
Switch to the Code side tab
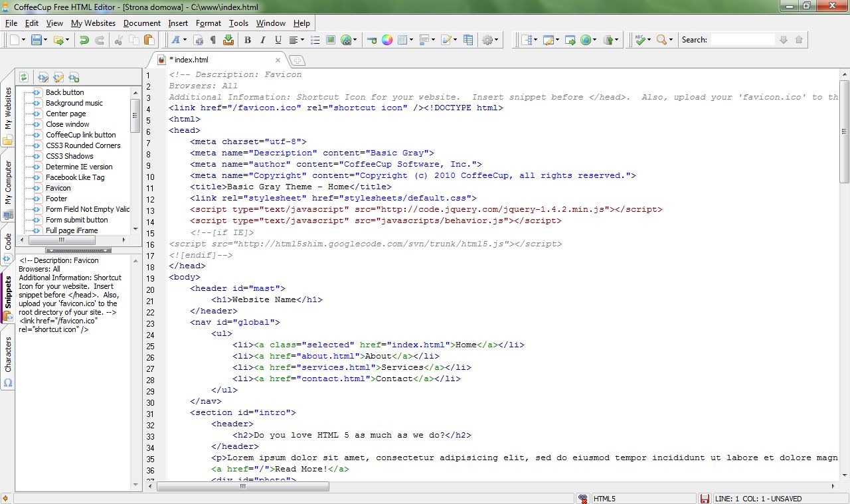pyautogui.click(x=8, y=247)
